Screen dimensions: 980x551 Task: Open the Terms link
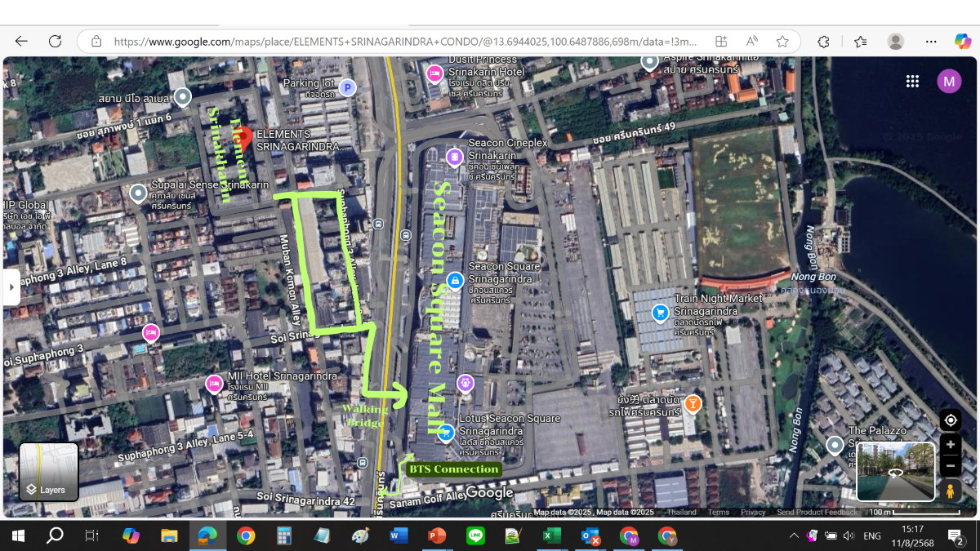click(x=719, y=512)
